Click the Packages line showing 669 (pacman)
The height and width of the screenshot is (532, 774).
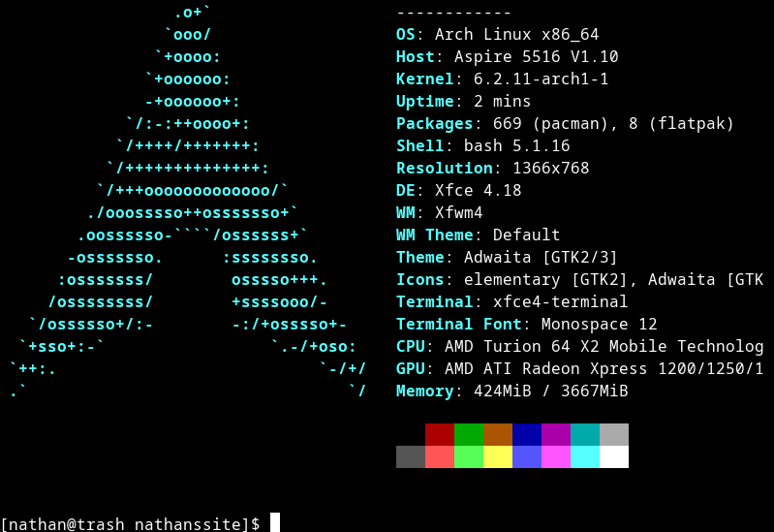pos(565,124)
